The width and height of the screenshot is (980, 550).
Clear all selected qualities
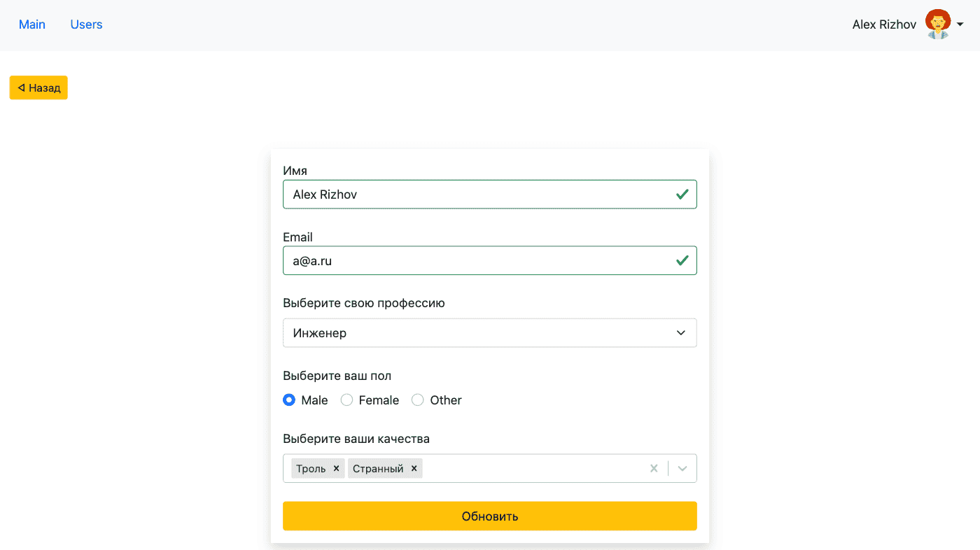654,469
